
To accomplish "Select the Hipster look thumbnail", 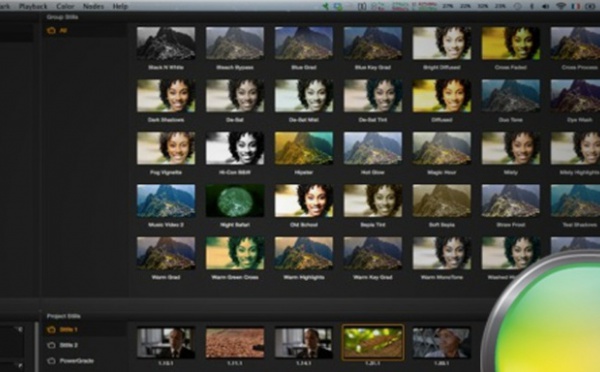I will pos(303,148).
